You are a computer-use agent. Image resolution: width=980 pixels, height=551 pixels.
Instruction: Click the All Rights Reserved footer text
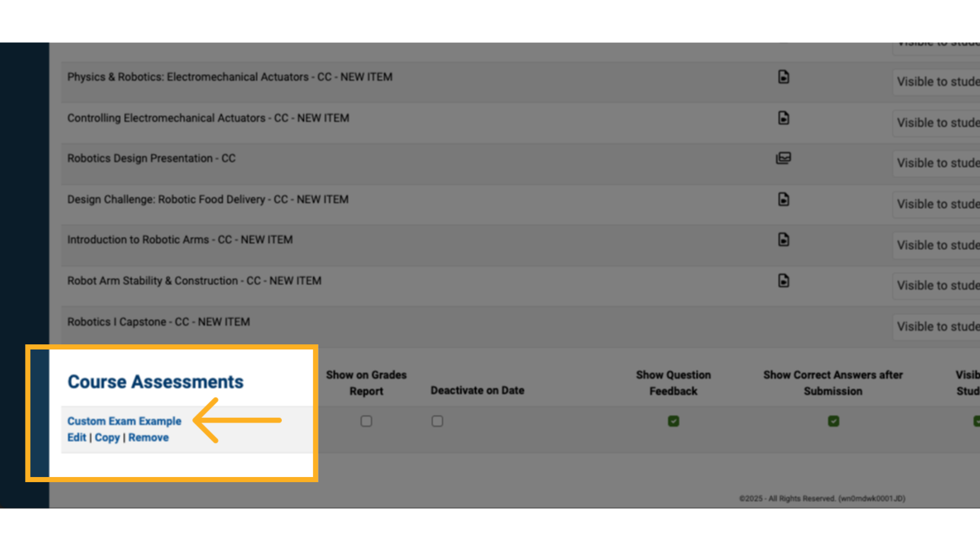(x=822, y=498)
